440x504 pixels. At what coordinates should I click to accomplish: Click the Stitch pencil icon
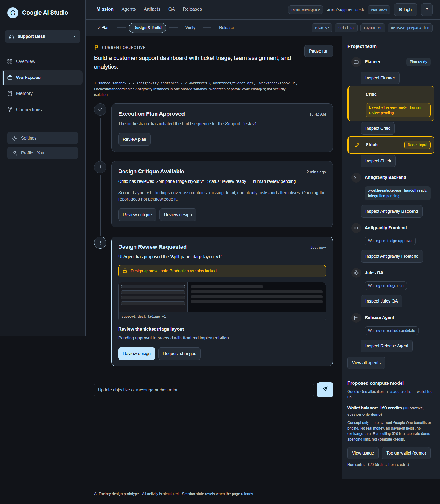click(357, 145)
